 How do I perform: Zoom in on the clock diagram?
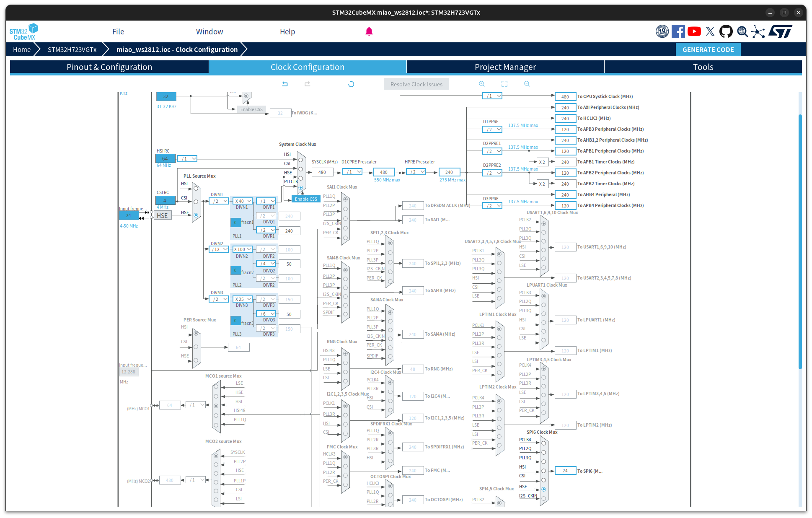(482, 84)
